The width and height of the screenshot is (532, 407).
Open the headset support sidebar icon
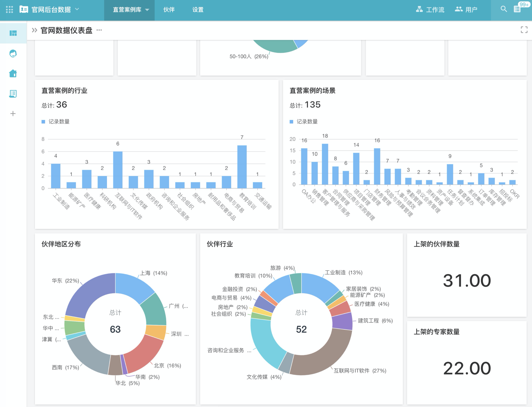(x=13, y=54)
